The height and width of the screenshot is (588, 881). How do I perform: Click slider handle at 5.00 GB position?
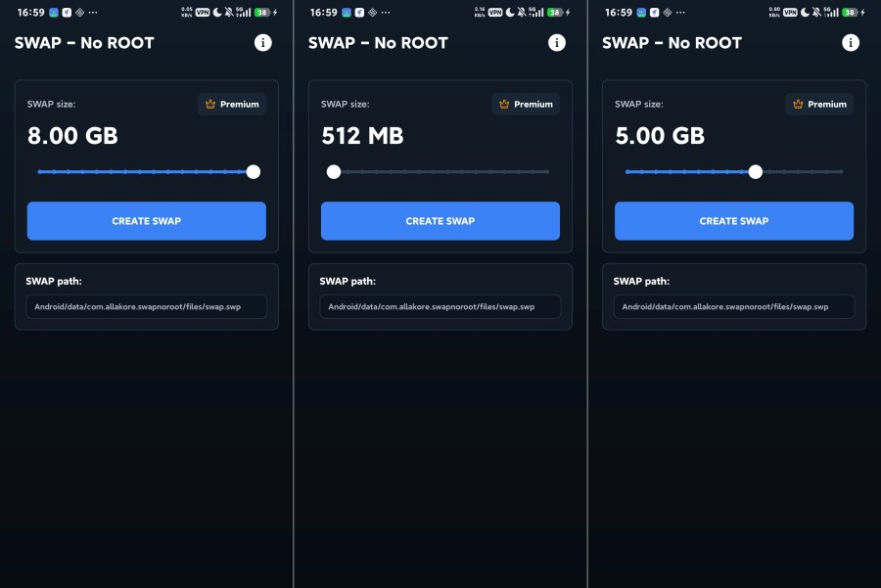click(x=756, y=172)
